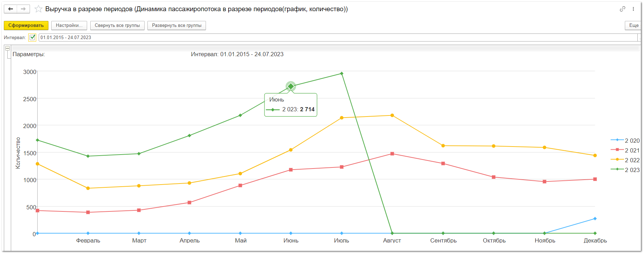
Task: Click Свернуть все группы
Action: coord(117,25)
